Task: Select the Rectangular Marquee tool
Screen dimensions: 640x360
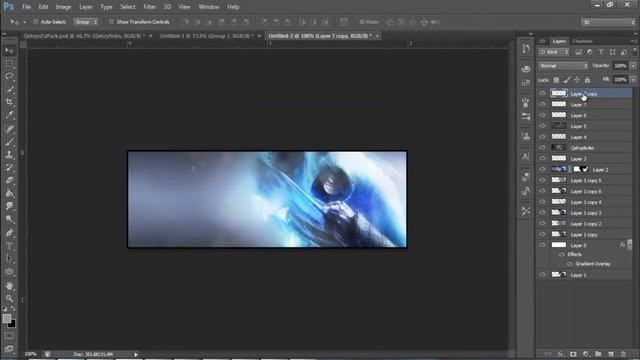Action: pyautogui.click(x=9, y=64)
